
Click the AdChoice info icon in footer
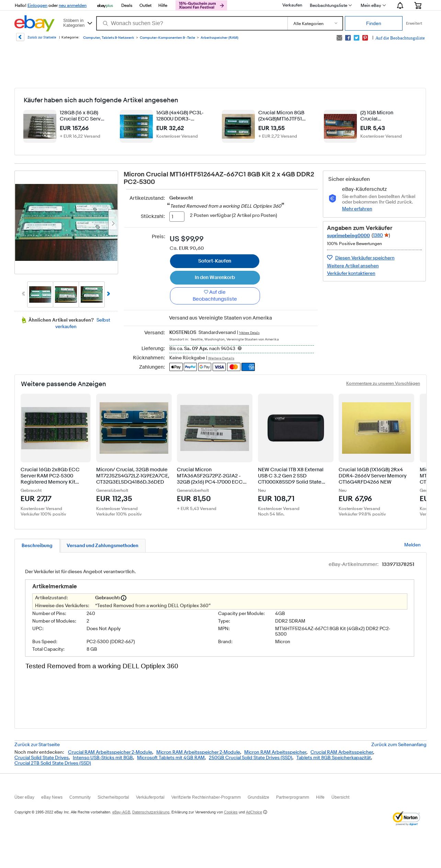[265, 812]
